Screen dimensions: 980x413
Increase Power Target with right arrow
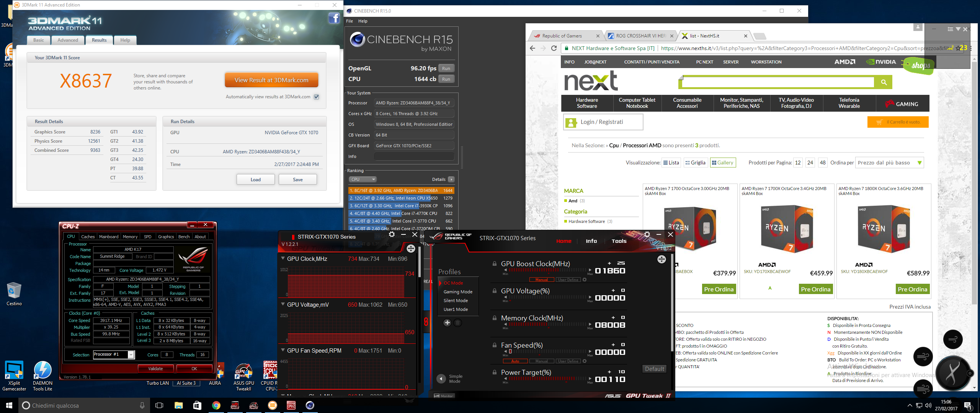[x=590, y=379]
